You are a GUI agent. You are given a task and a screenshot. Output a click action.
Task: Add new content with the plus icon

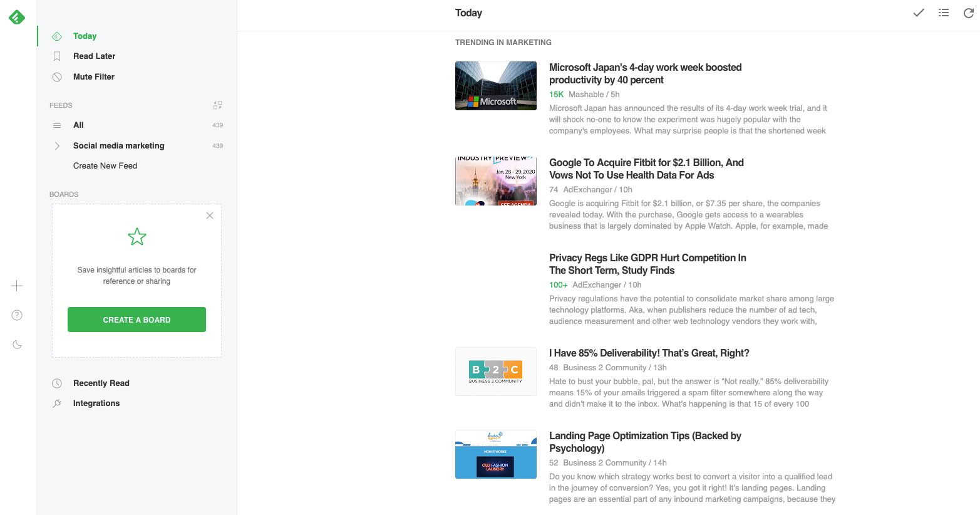[x=16, y=286]
